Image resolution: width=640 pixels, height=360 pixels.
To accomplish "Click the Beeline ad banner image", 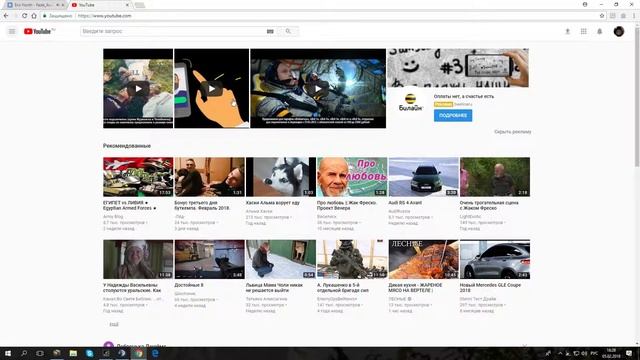I will pos(458,68).
